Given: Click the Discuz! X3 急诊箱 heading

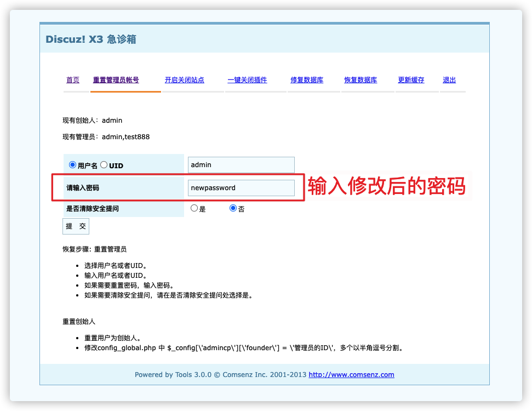Looking at the screenshot, I should pos(91,39).
